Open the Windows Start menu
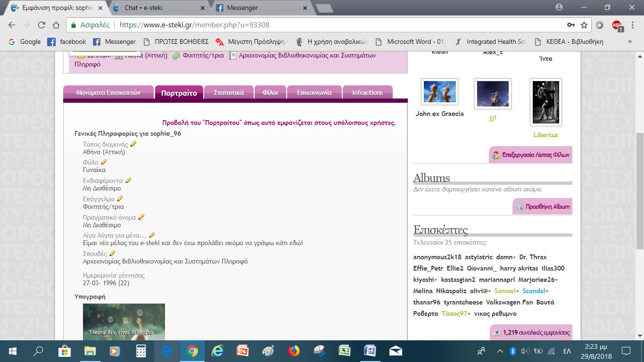Image resolution: width=644 pixels, height=362 pixels. click(13, 351)
